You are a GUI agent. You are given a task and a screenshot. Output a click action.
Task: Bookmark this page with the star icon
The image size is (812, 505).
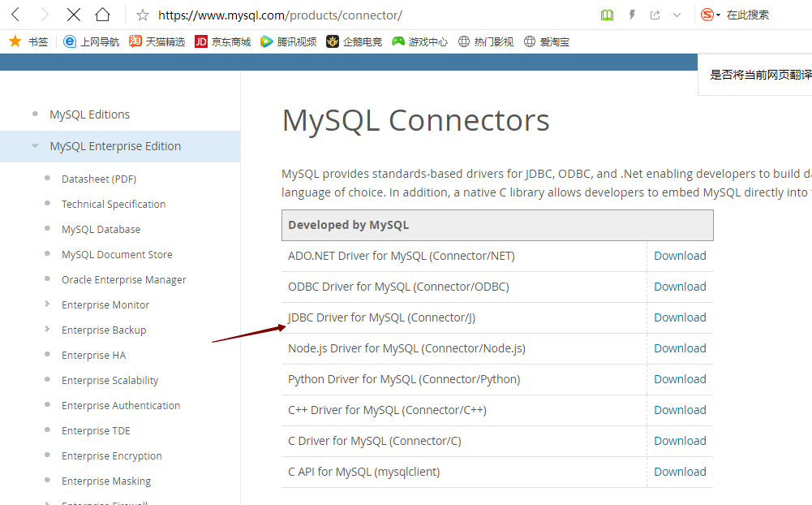tap(143, 15)
